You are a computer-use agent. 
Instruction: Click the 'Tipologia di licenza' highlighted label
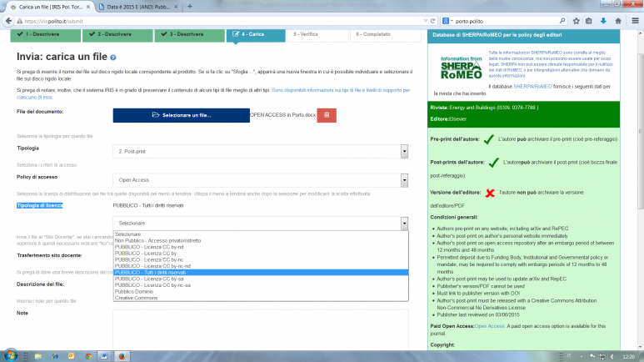pos(39,206)
